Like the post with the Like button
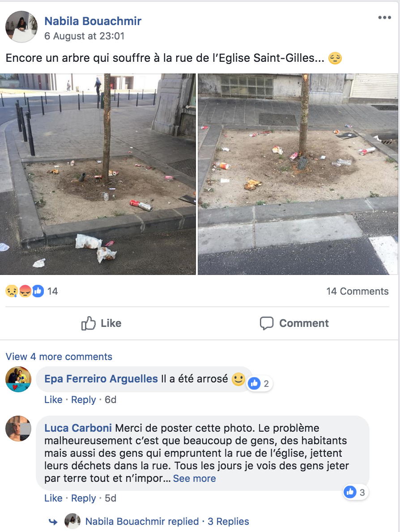 tap(101, 323)
